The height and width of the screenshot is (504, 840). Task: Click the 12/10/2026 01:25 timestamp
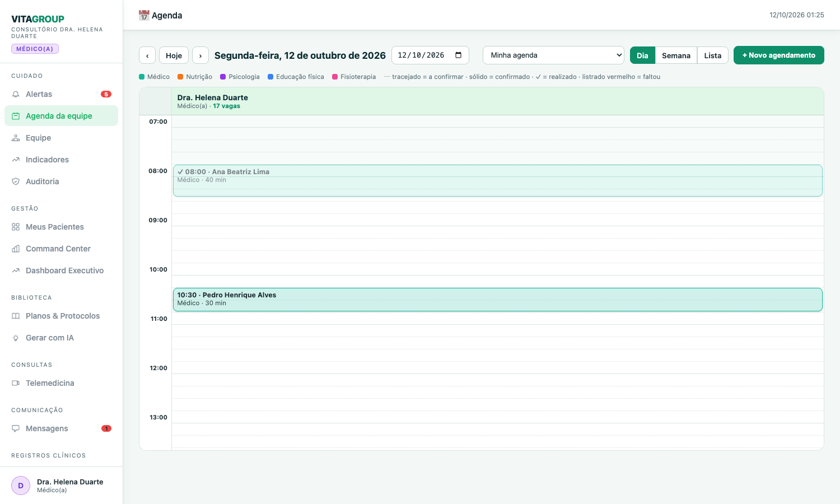tap(797, 15)
